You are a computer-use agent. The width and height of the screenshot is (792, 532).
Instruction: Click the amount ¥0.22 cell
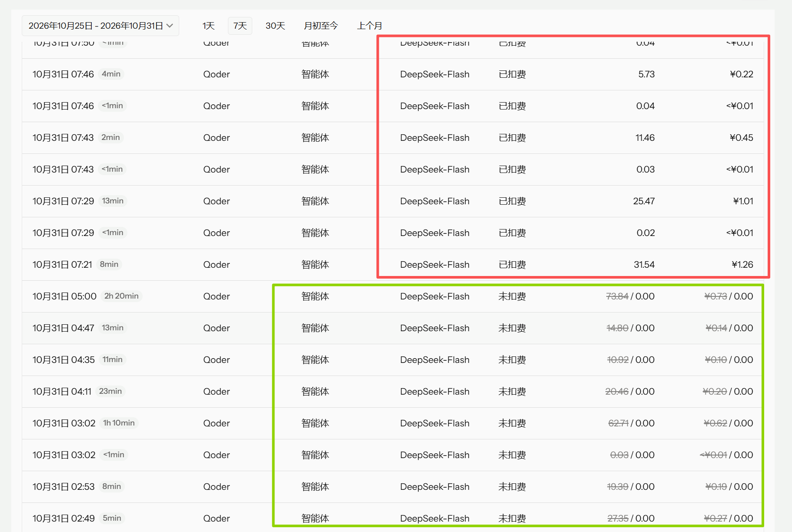[x=742, y=74]
